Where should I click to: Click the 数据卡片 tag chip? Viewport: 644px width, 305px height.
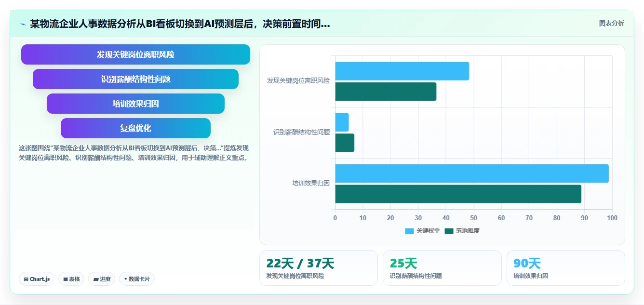tap(137, 279)
